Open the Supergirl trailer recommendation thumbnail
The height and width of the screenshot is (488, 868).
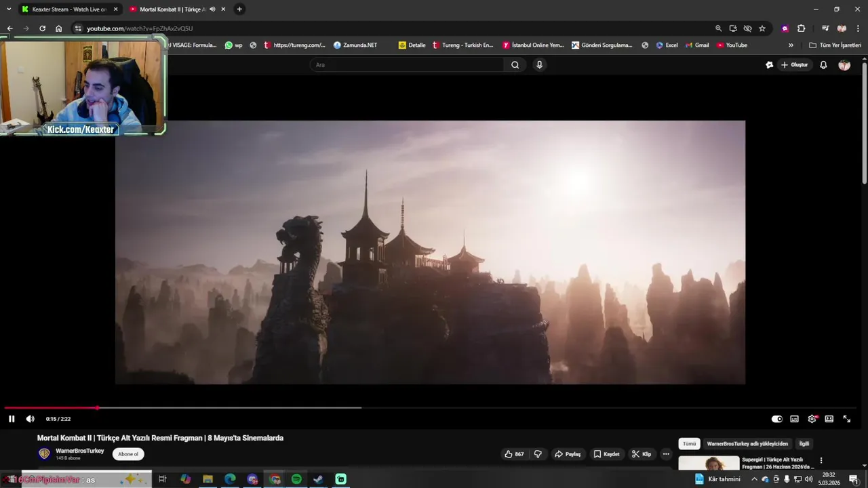(709, 463)
